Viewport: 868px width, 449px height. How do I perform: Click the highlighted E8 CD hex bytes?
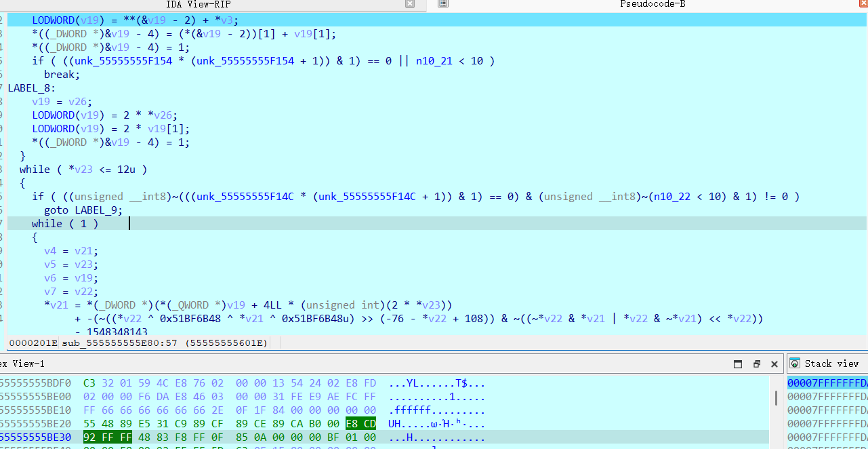point(360,423)
